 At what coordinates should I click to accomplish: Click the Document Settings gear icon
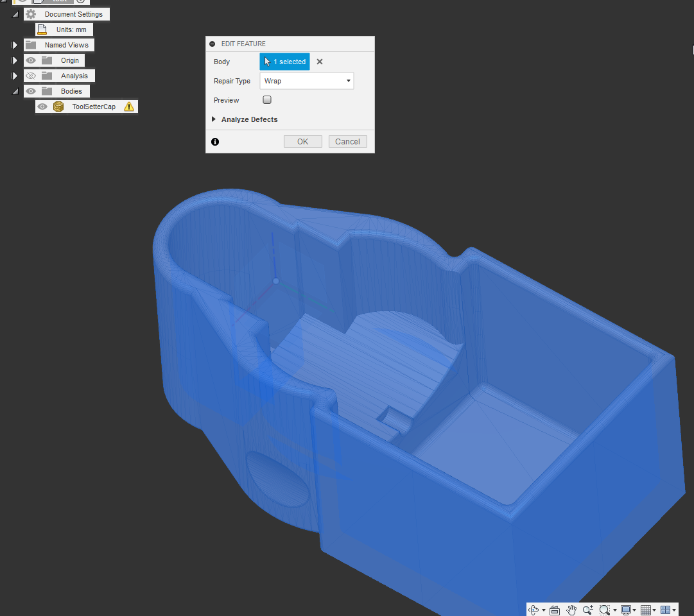click(x=30, y=13)
